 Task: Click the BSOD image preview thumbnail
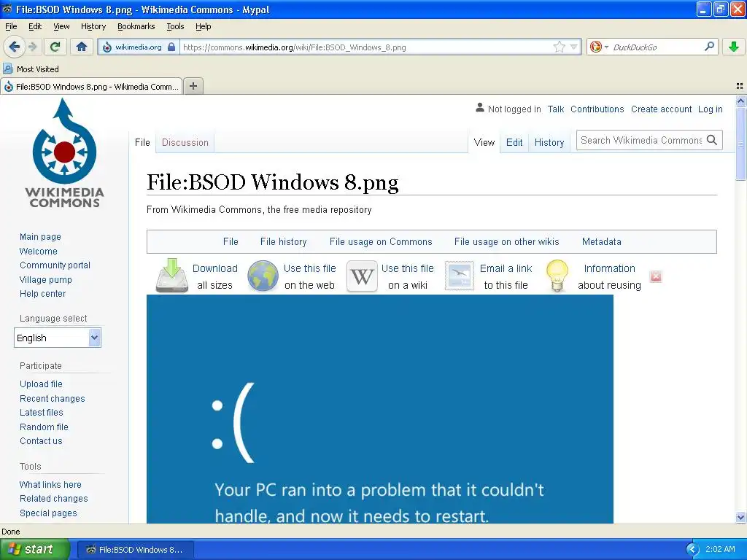[x=379, y=409]
